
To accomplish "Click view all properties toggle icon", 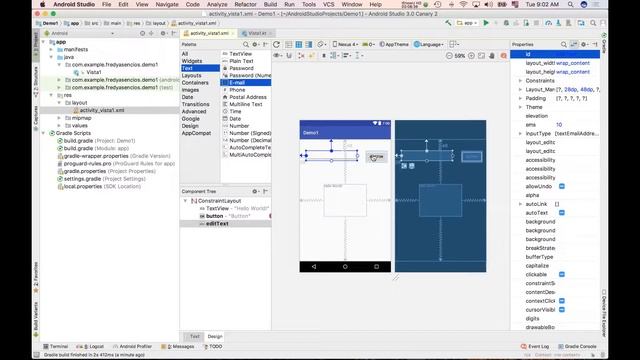I will click(574, 44).
